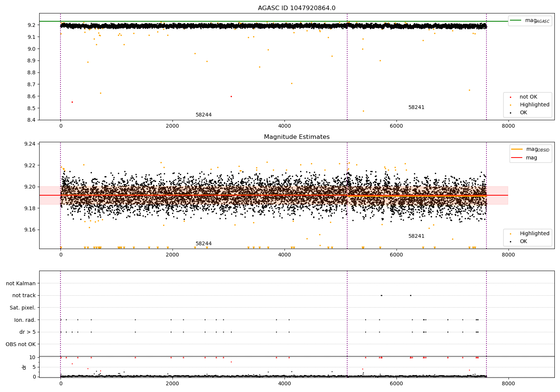560x392 pixels.
Task: Click the "8.6" y-axis tick label
Action: click(x=31, y=96)
